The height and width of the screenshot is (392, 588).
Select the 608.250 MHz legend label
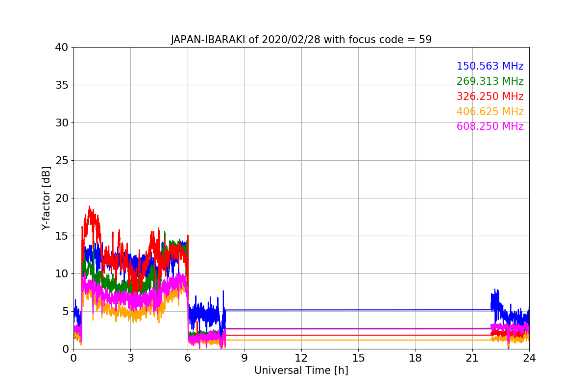click(490, 126)
